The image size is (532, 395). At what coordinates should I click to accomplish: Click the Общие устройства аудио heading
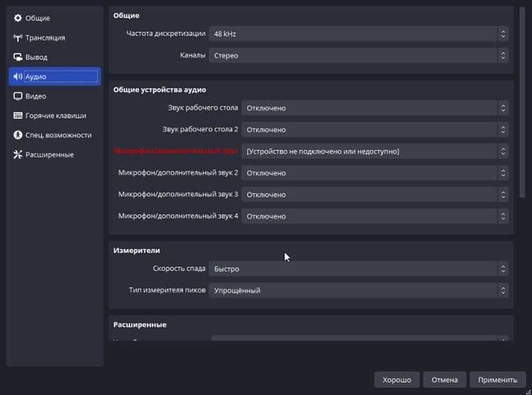click(160, 90)
